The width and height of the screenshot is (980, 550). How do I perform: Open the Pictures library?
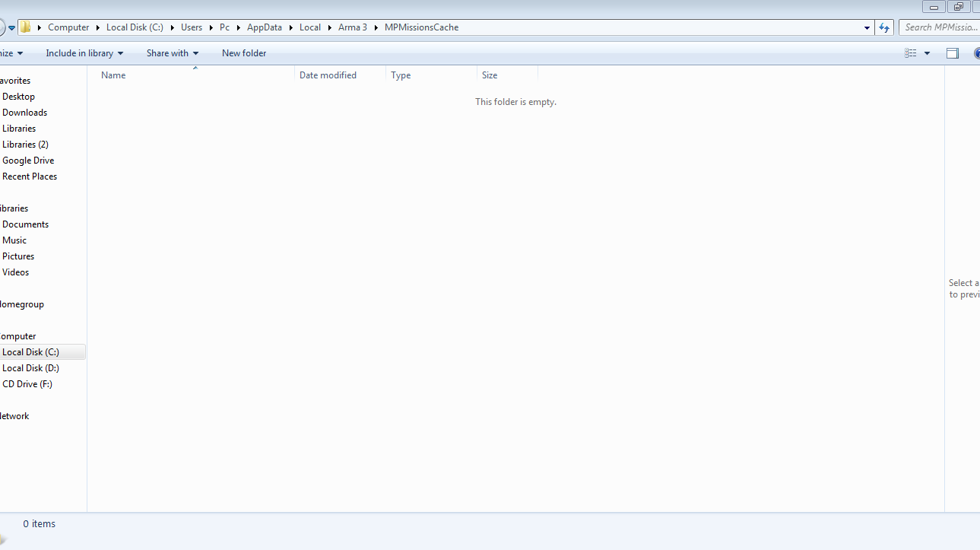point(18,256)
